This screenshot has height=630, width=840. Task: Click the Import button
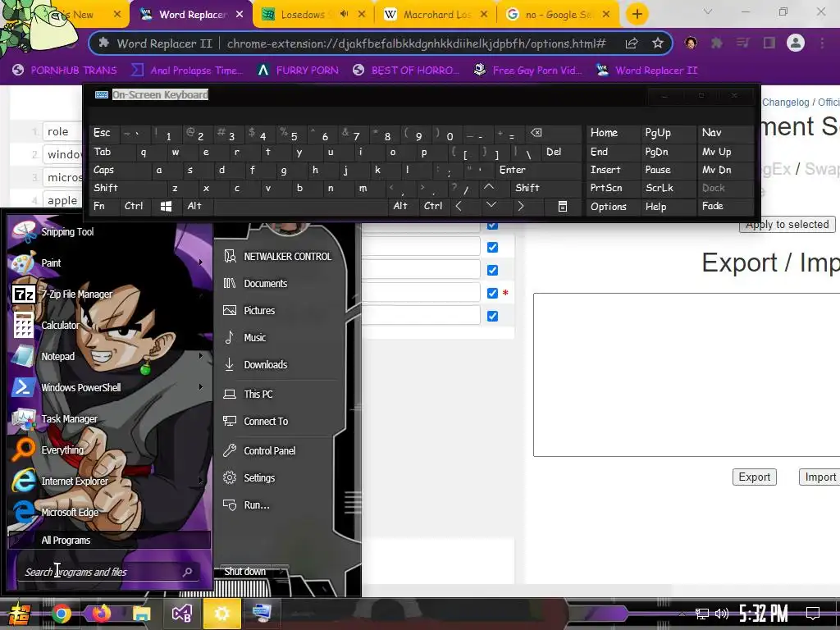[820, 477]
